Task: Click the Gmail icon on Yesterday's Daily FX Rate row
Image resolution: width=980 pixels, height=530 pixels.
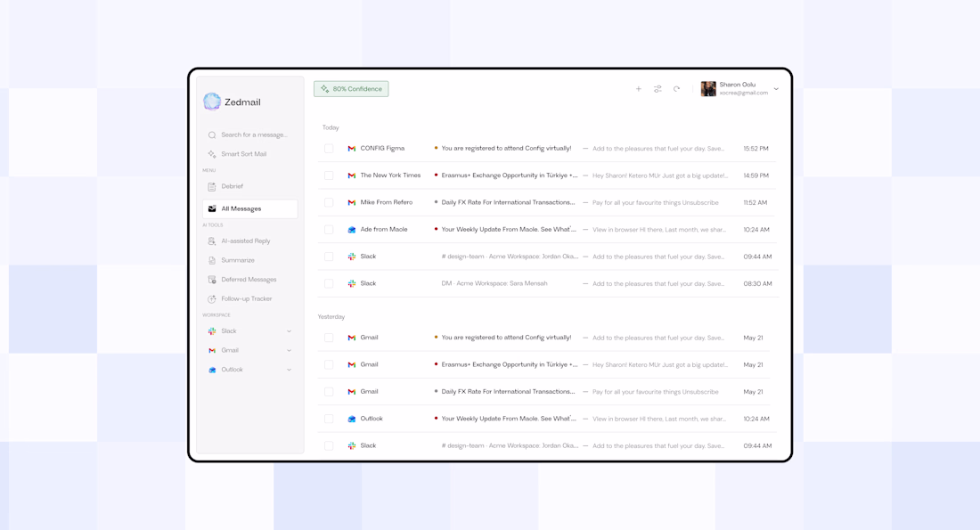Action: pyautogui.click(x=351, y=392)
